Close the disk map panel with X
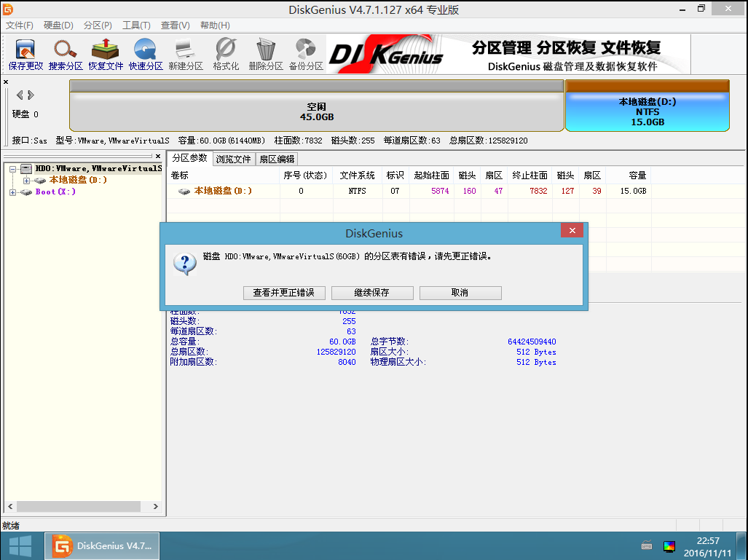748x560 pixels. (6, 82)
